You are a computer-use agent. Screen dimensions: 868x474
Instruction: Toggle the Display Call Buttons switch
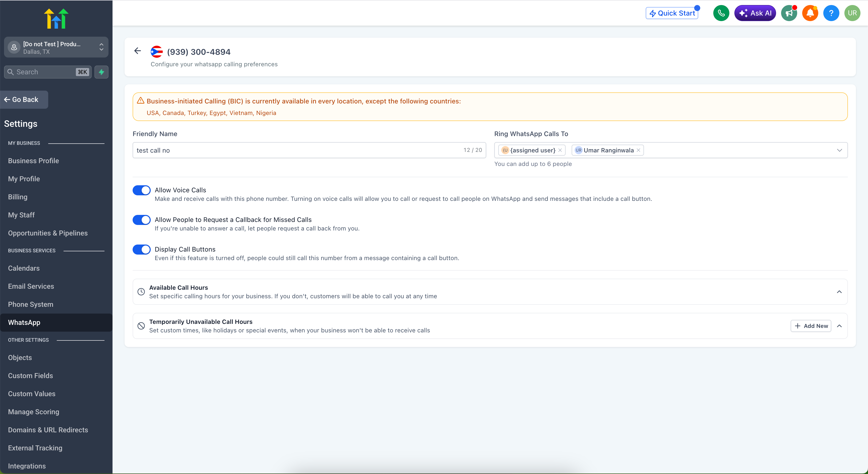pos(141,249)
